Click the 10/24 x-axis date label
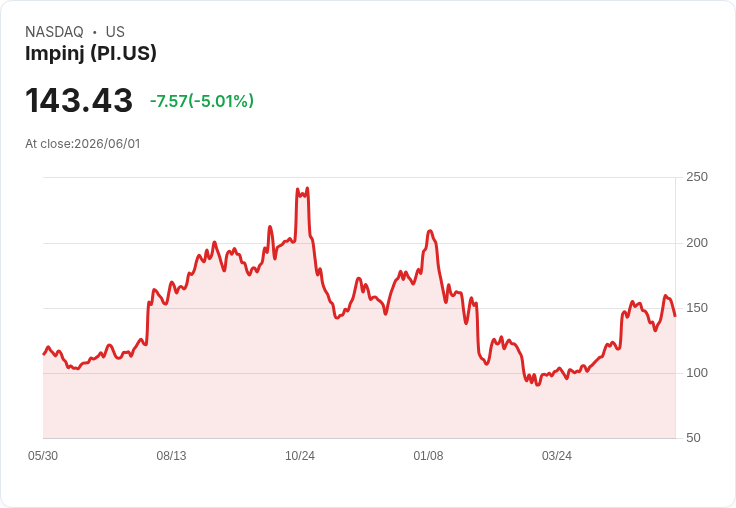Viewport: 736px width, 508px height. coord(300,455)
